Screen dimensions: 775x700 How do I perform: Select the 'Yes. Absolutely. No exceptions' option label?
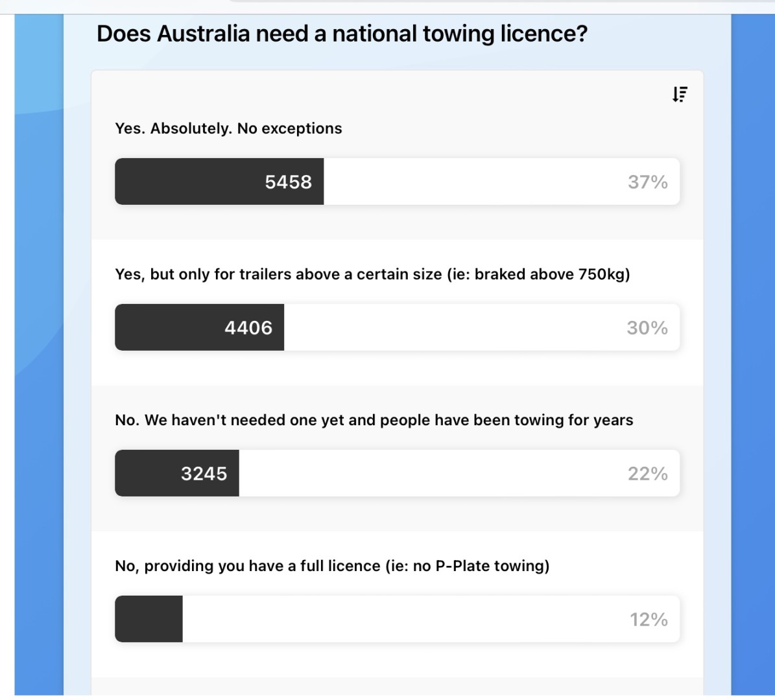(228, 128)
